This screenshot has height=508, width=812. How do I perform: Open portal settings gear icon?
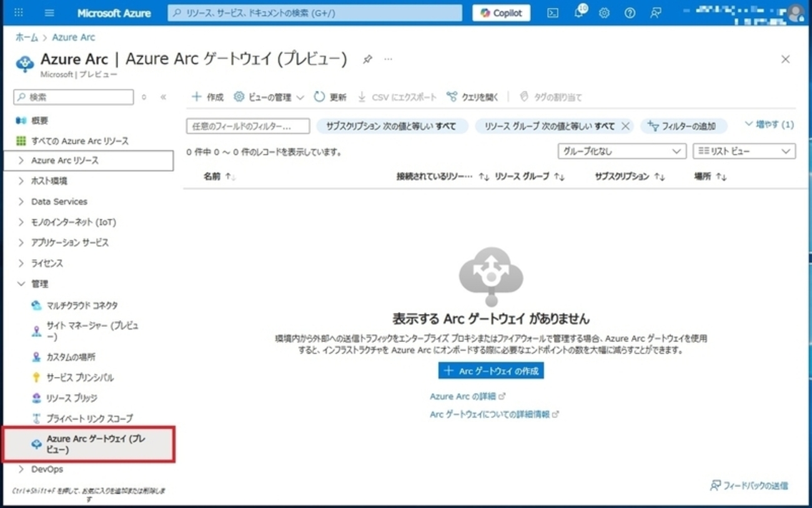(604, 13)
